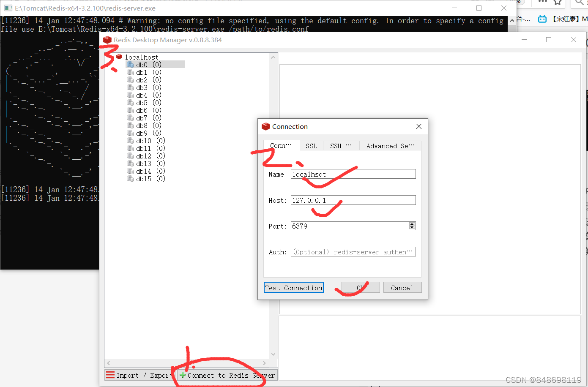Open the Conn… tab in Connection dialog
Viewport: 588px width, 387px height.
(281, 146)
